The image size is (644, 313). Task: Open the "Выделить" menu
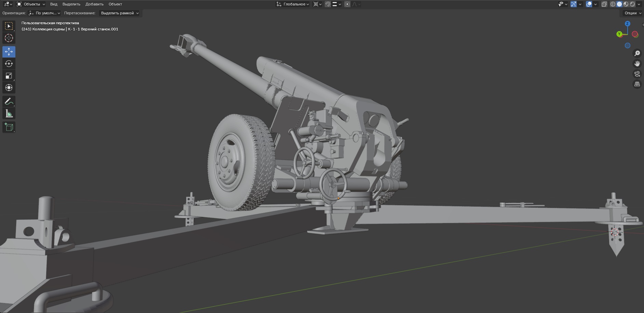[71, 4]
